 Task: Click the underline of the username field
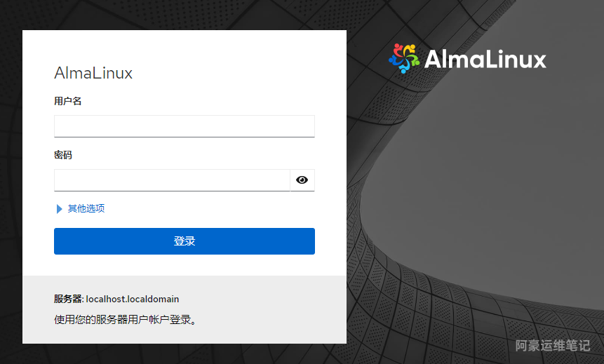click(184, 137)
